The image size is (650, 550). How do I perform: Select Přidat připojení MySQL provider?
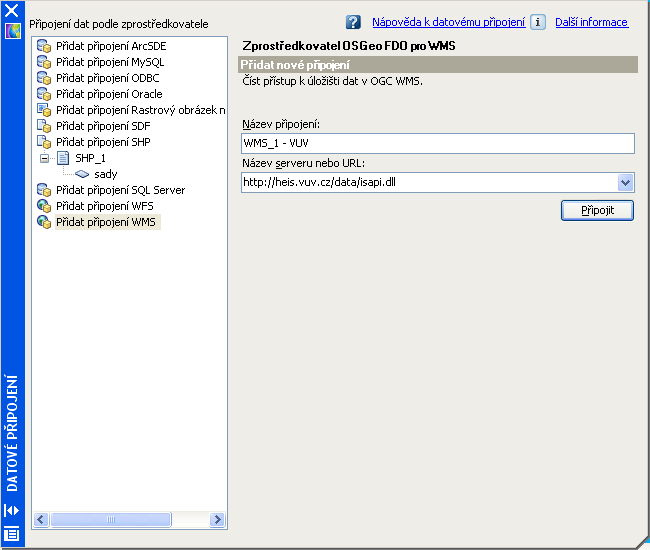pyautogui.click(x=109, y=62)
